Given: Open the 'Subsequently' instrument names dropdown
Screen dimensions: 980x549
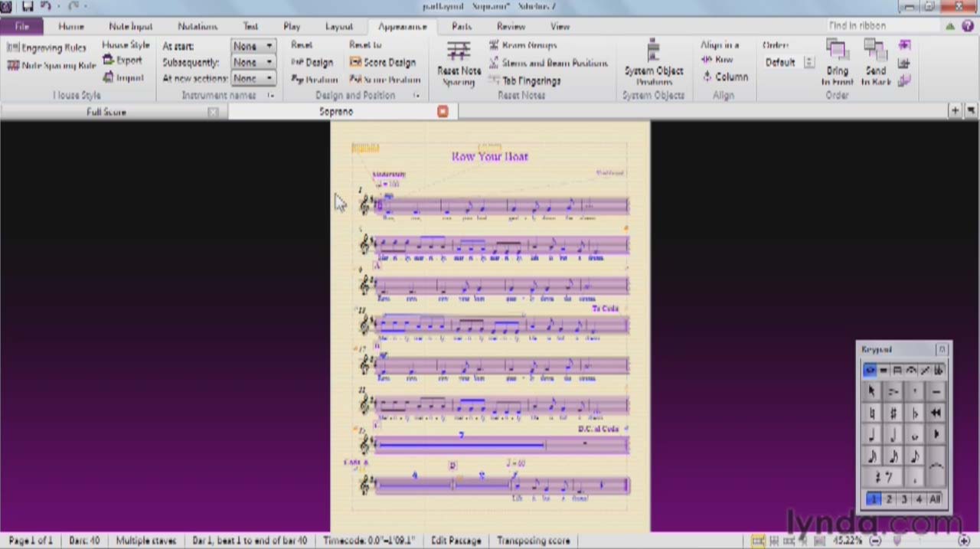Looking at the screenshot, I should pyautogui.click(x=253, y=62).
